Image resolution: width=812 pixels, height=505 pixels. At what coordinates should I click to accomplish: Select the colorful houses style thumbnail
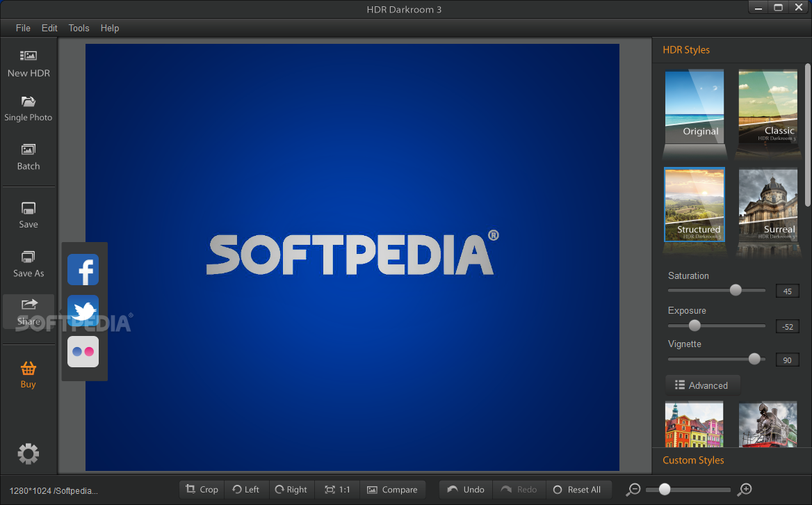pos(695,425)
